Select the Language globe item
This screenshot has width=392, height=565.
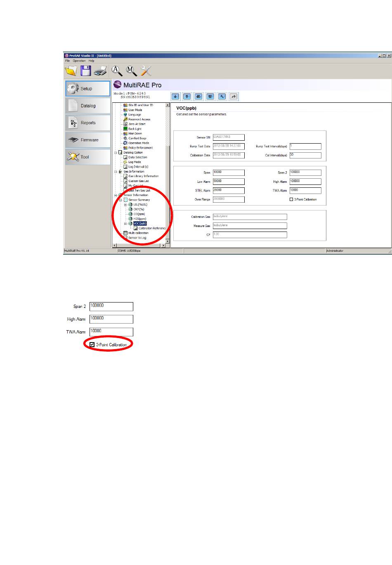[x=135, y=115]
